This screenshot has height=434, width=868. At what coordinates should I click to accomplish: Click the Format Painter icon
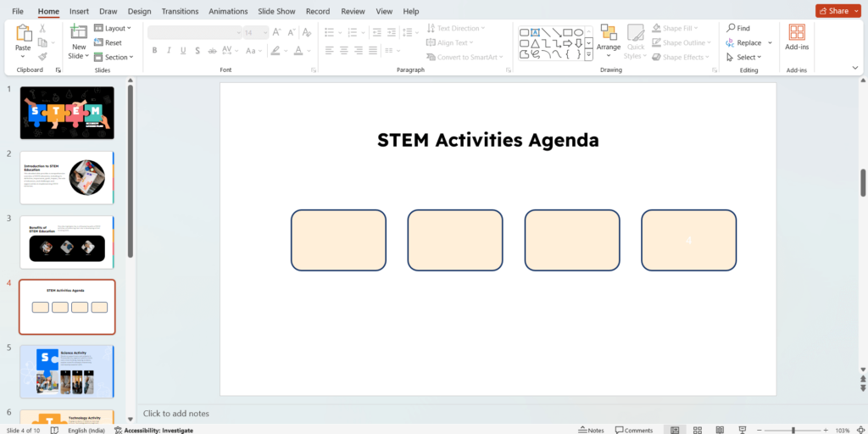tap(42, 56)
